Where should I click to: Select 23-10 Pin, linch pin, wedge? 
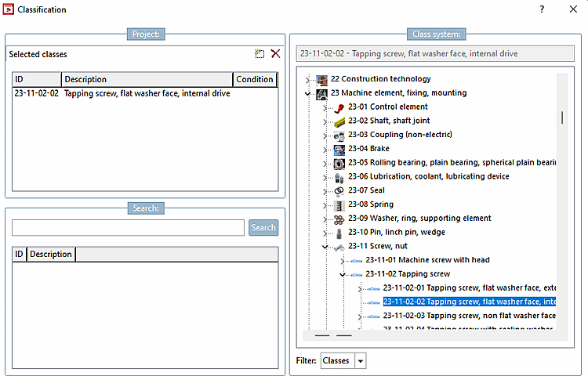point(397,232)
